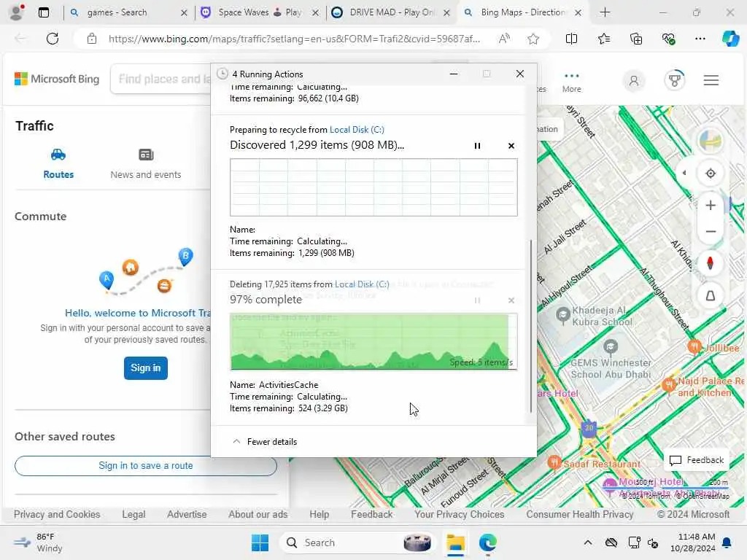This screenshot has height=560, width=747.
Task: Open Edge split screen
Action: coord(571,39)
